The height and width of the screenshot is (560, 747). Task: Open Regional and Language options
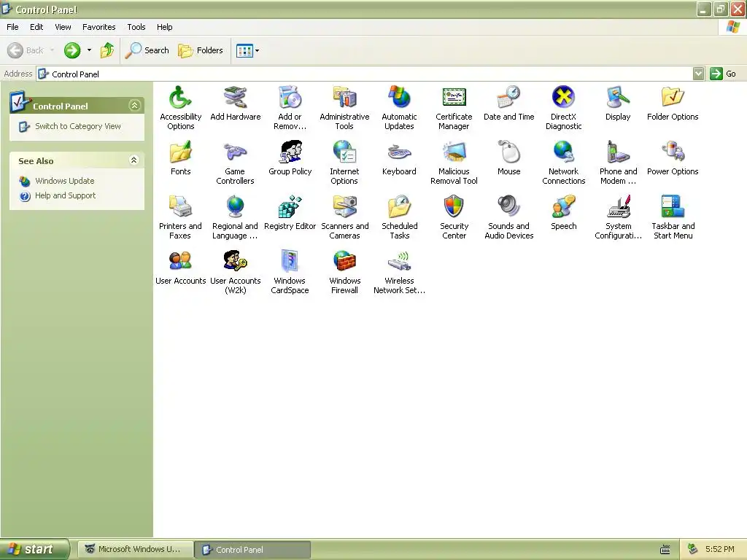click(236, 217)
